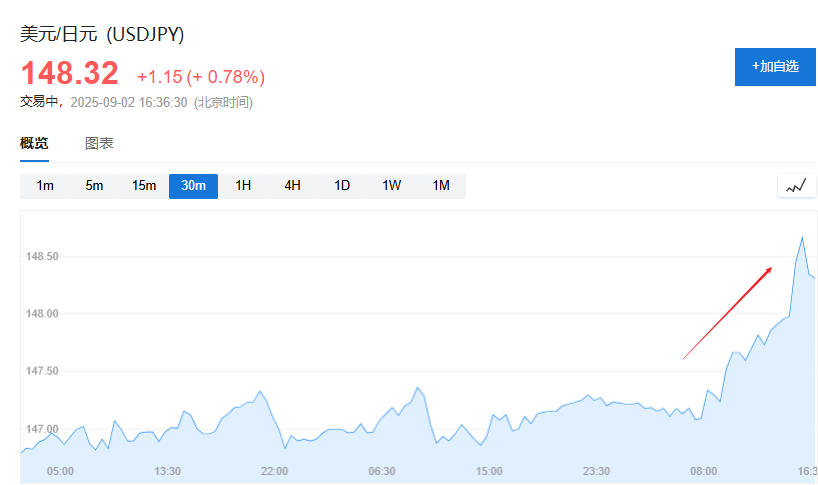Select 4H timeframe
This screenshot has height=485, width=818.
click(x=293, y=186)
